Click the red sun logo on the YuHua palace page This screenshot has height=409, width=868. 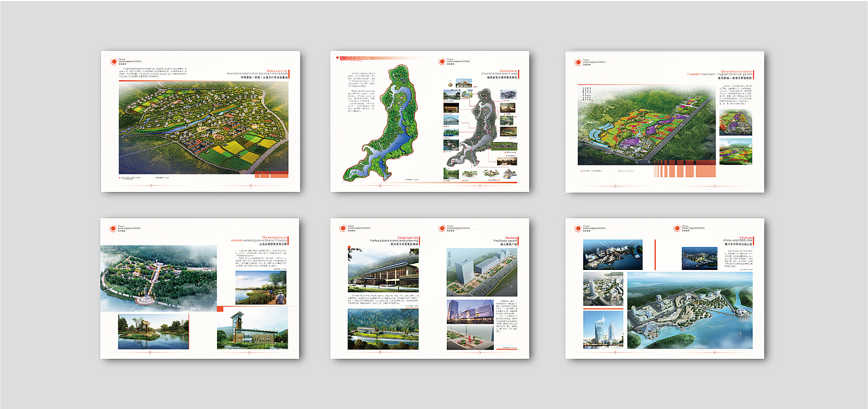pos(343,229)
